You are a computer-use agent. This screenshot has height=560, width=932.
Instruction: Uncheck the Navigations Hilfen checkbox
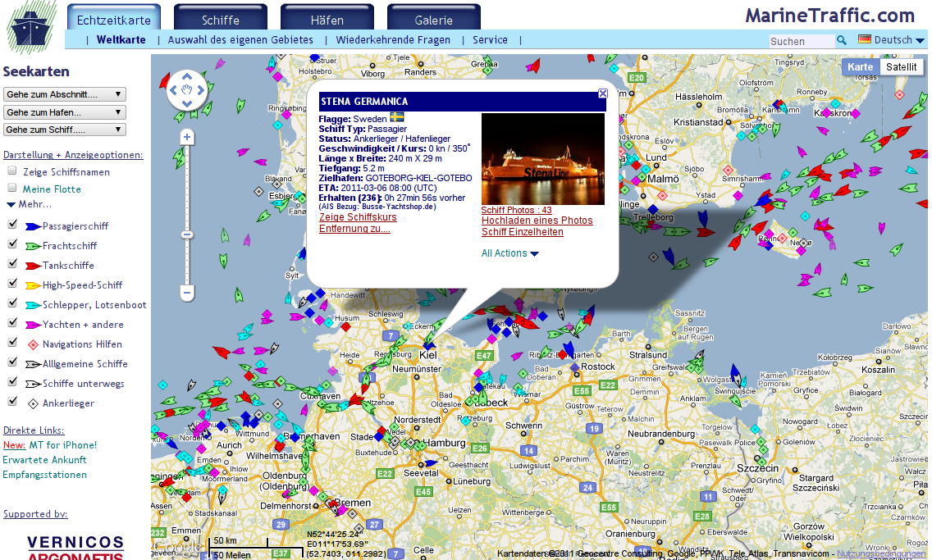[x=11, y=342]
